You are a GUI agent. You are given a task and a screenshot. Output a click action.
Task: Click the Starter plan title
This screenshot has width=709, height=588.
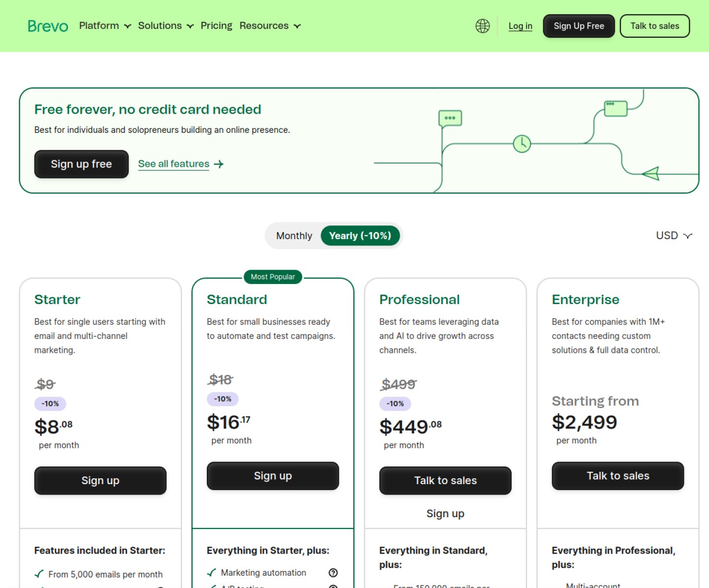click(57, 300)
